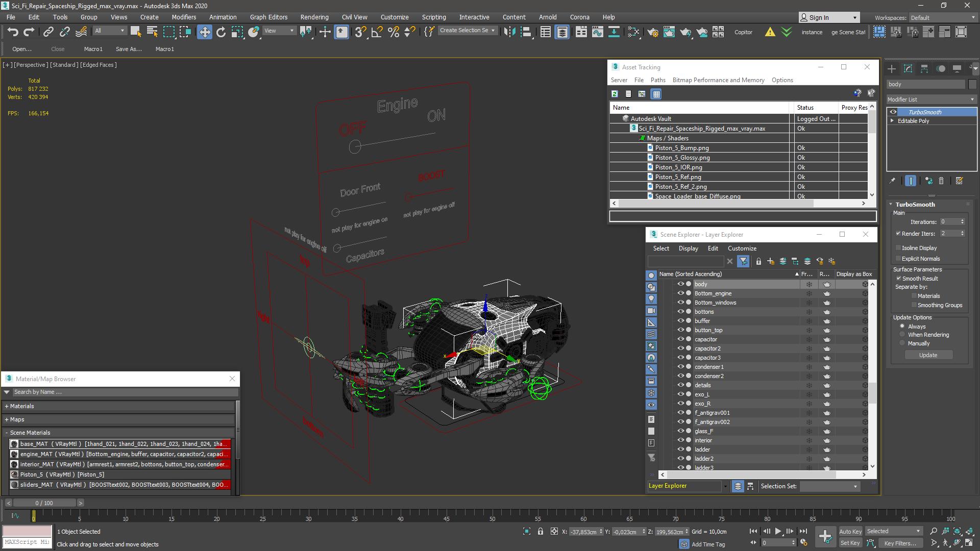Click the Scene Explorer filter funnel icon
The height and width of the screenshot is (551, 980).
pos(744,261)
